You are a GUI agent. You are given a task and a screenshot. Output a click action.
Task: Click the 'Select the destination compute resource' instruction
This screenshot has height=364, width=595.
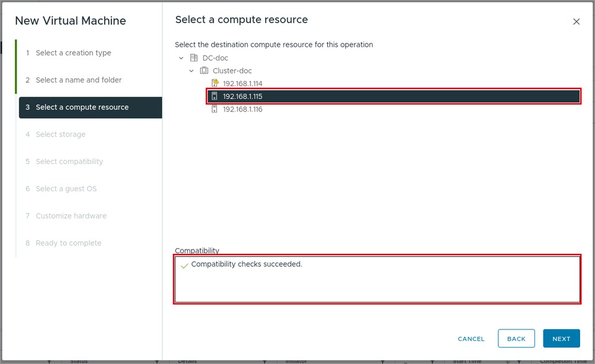274,45
